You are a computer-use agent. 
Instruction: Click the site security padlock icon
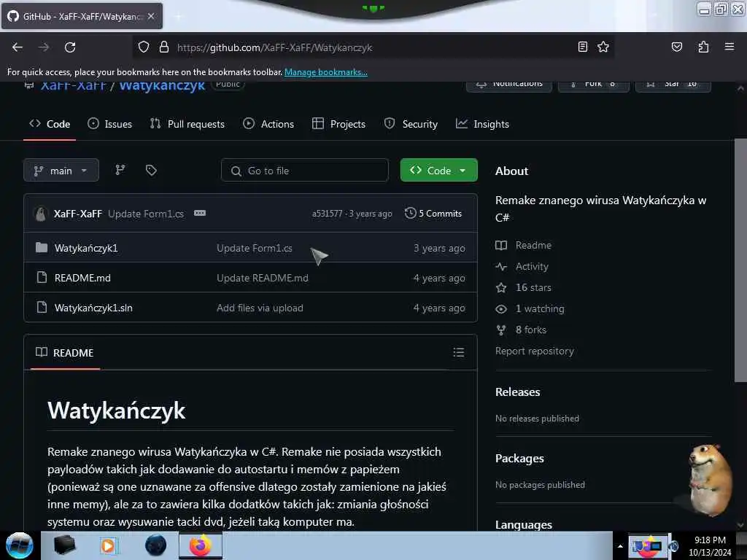[x=164, y=47]
